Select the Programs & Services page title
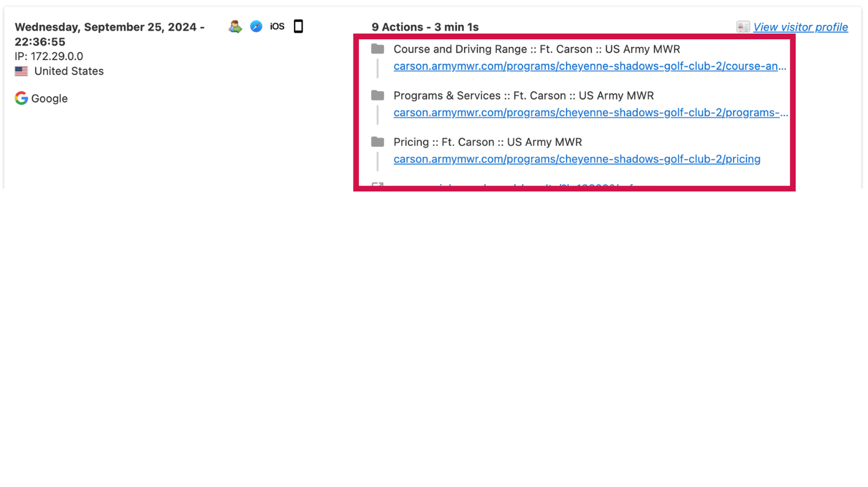 click(524, 95)
